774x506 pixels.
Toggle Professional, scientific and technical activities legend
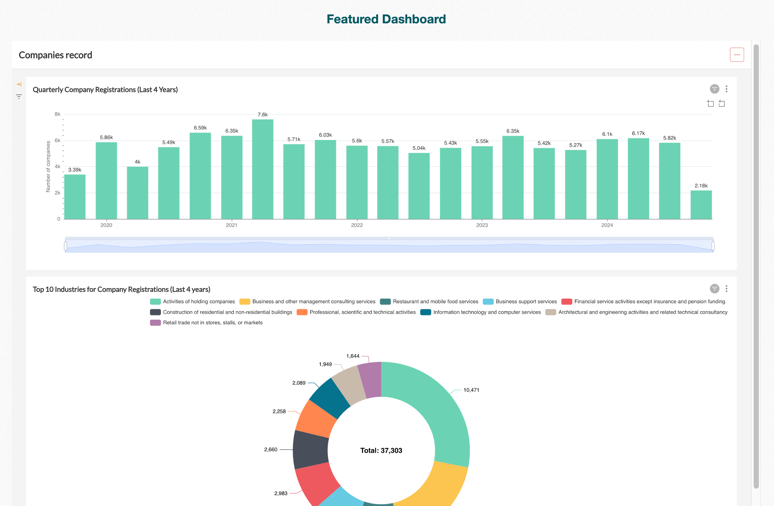pyautogui.click(x=356, y=312)
